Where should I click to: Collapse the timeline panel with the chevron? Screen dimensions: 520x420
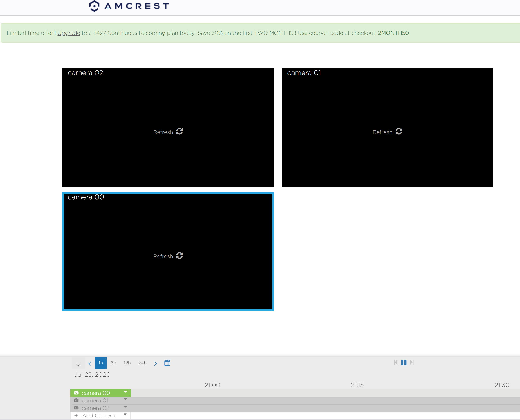[78, 365]
